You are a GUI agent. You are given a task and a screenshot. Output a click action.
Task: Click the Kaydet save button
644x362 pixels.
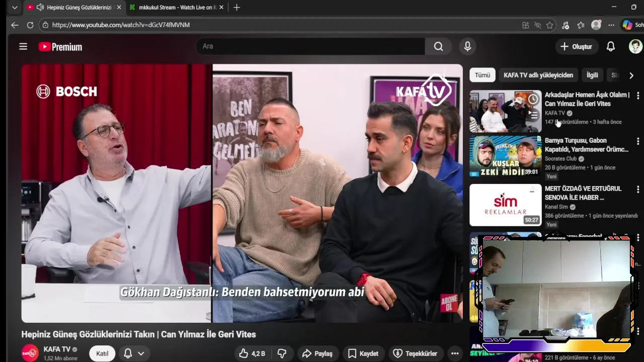(x=363, y=353)
